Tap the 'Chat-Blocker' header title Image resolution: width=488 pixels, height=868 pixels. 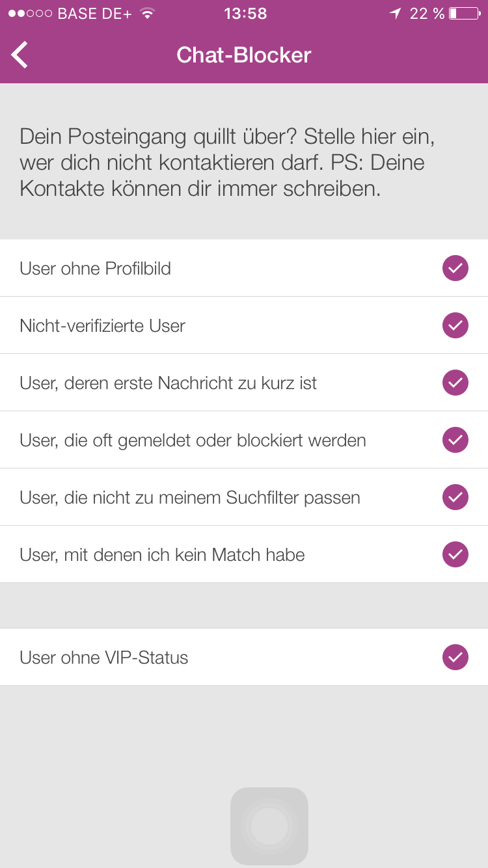pyautogui.click(x=244, y=55)
